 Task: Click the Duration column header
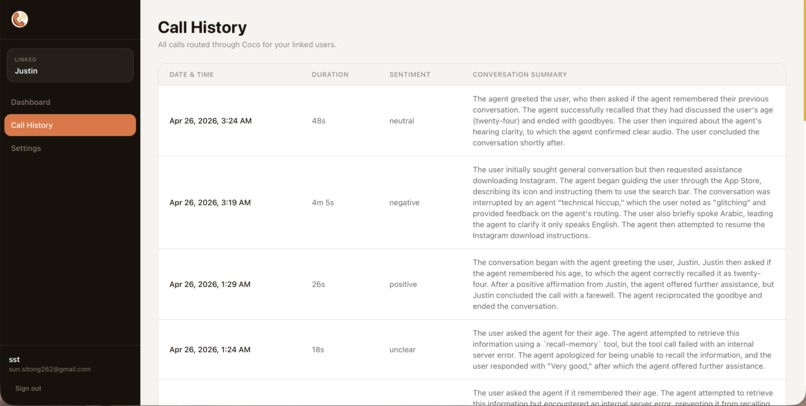(x=330, y=75)
